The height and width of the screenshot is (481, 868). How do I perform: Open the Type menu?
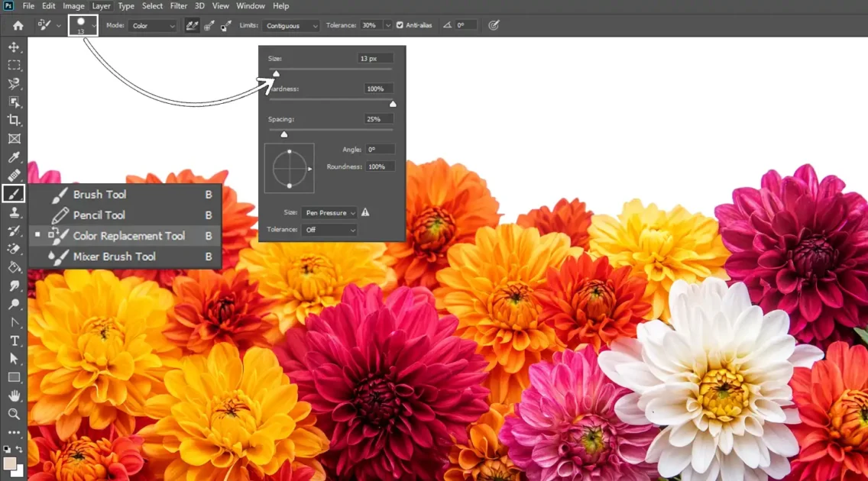125,6
